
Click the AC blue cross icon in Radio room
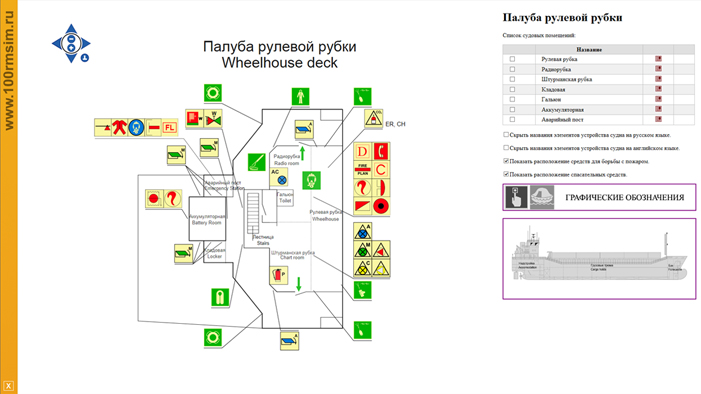[279, 177]
